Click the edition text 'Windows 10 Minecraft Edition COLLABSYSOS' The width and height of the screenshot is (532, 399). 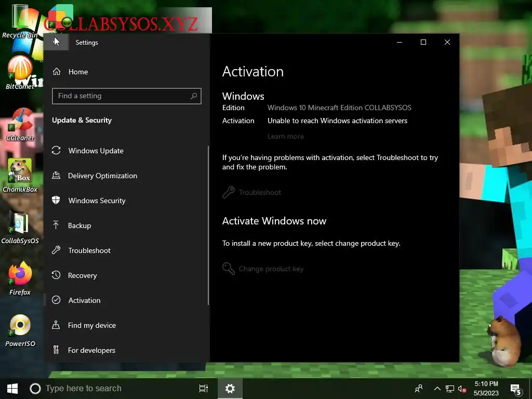pyautogui.click(x=339, y=108)
